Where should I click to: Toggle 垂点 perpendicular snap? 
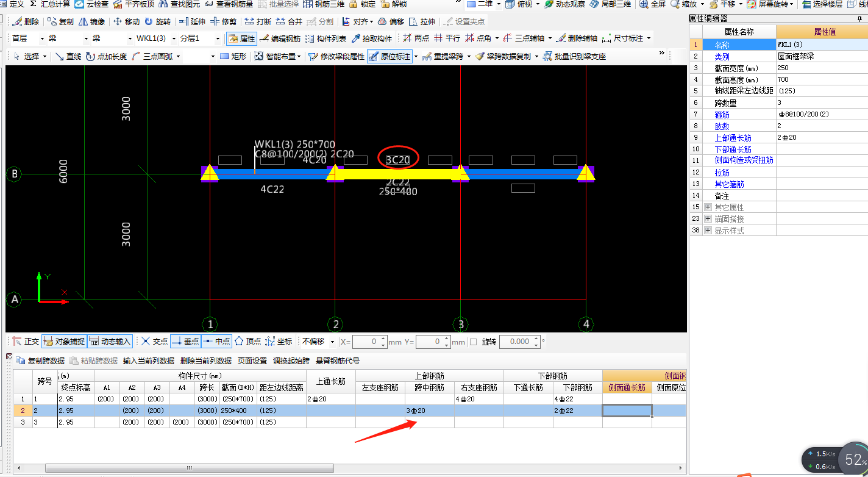(x=185, y=342)
